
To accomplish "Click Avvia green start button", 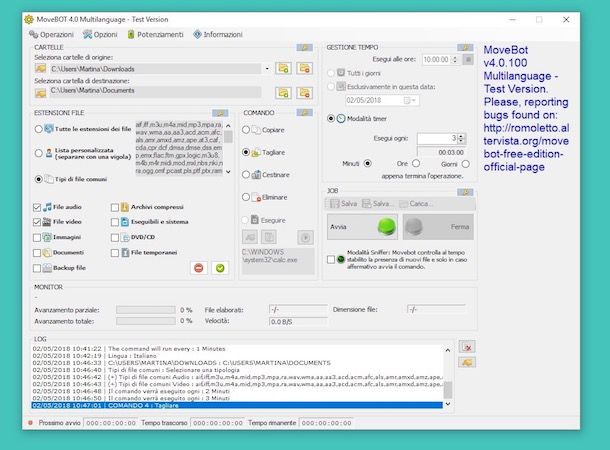I will 362,226.
